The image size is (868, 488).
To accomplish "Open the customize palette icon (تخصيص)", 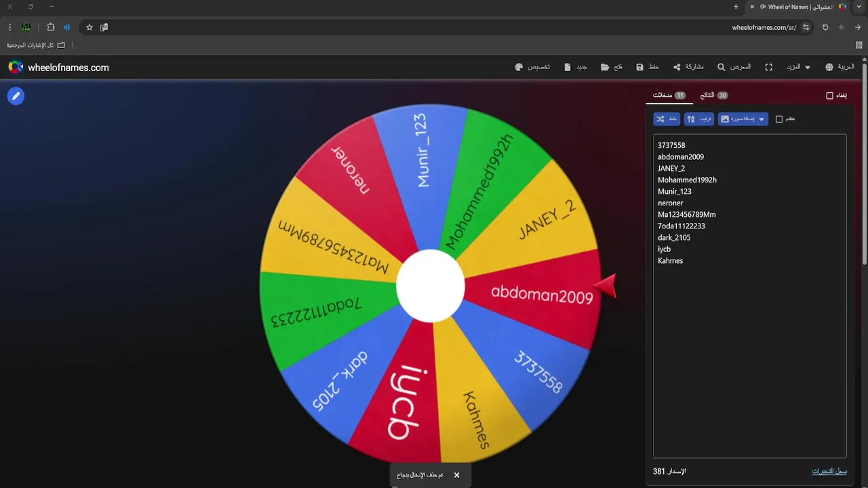I will [532, 68].
